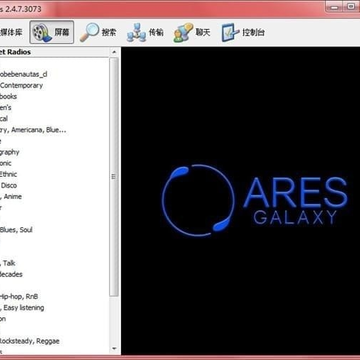This screenshot has height=360, width=360.
Task: Select the Blues, Soul radio category
Action: point(16,230)
